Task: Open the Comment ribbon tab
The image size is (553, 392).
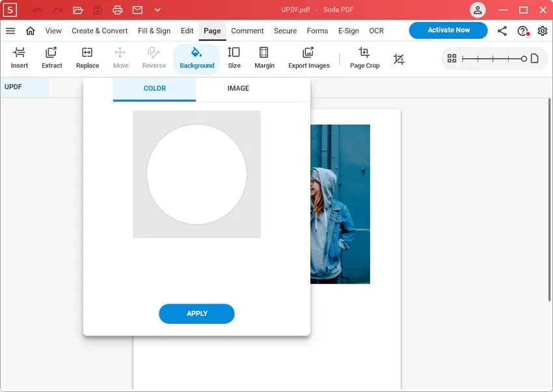Action: (x=247, y=31)
